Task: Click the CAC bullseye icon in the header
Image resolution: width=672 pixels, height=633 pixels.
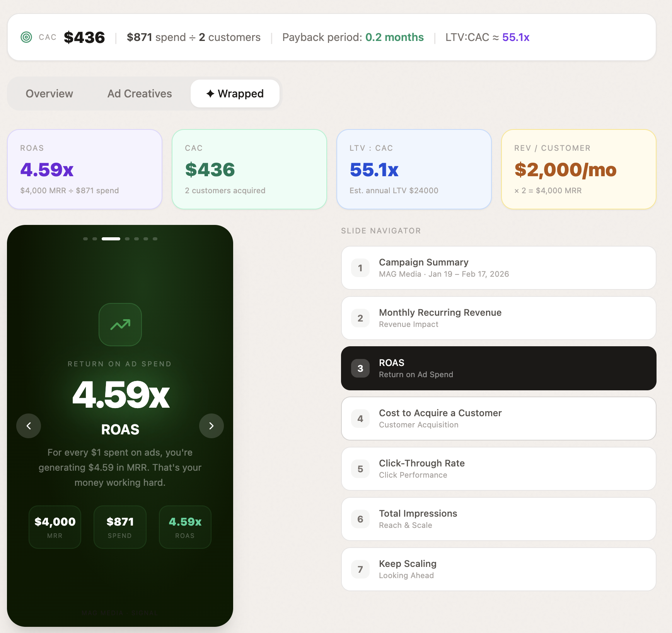Action: 26,37
